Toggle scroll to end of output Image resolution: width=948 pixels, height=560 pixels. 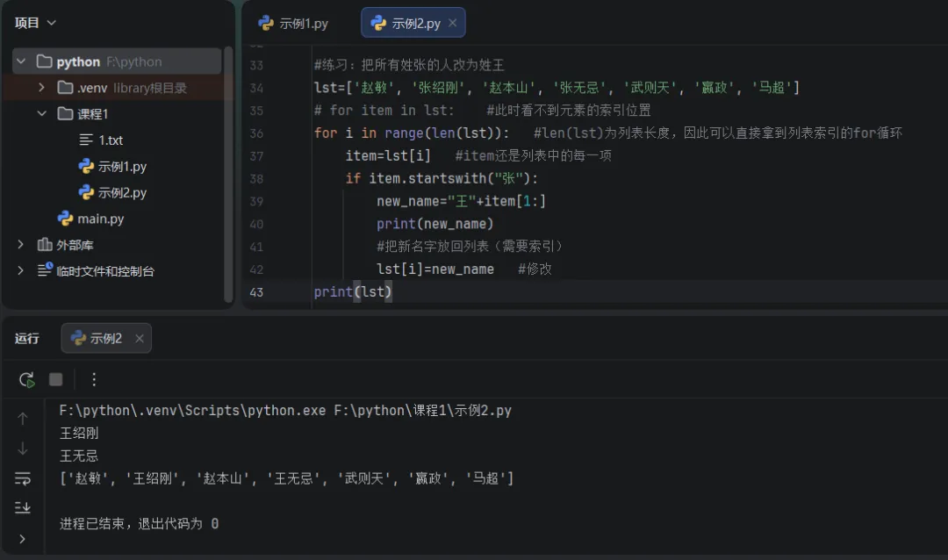22,507
